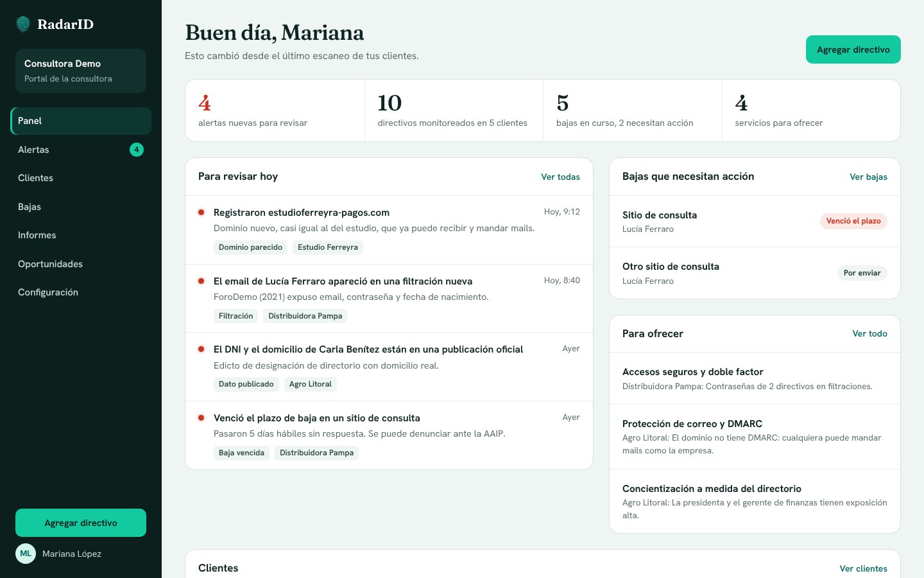Click the Mariana López user name

(72, 554)
